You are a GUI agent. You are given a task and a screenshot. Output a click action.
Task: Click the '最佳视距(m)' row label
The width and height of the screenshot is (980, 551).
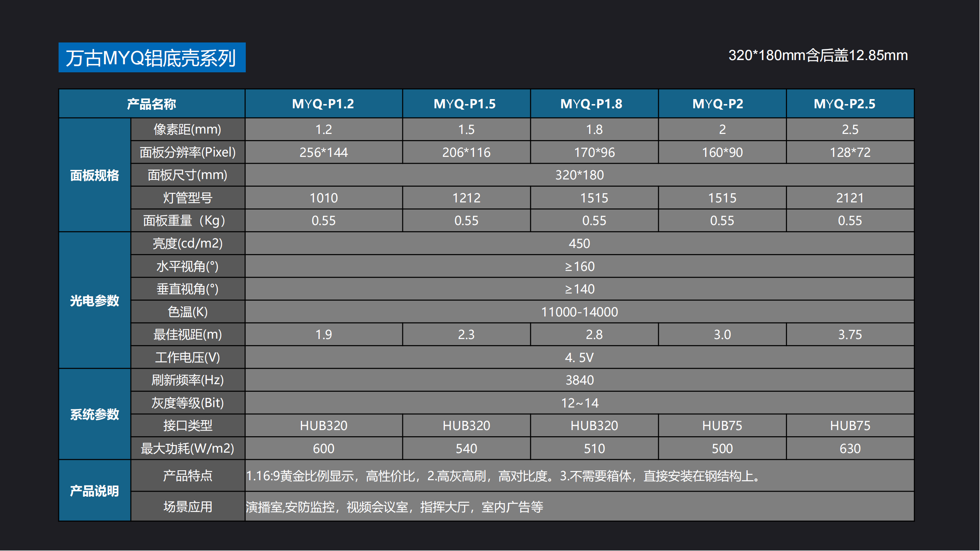pyautogui.click(x=188, y=334)
